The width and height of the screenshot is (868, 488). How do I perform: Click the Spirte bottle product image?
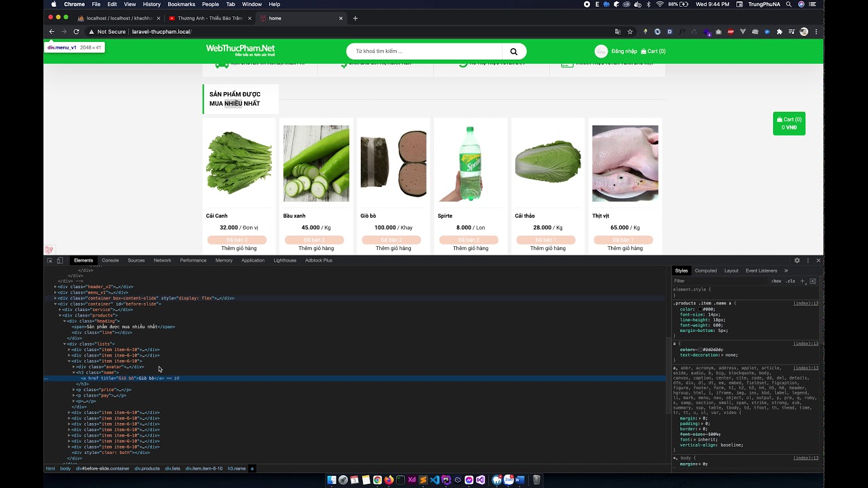click(x=471, y=163)
